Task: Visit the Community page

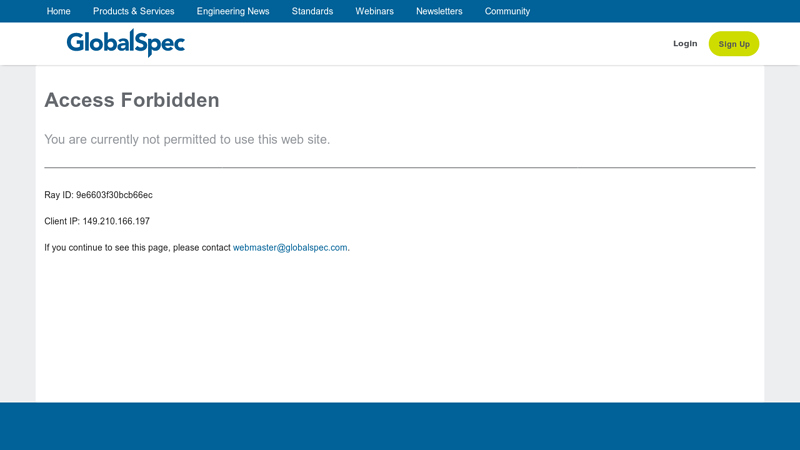Action: click(507, 11)
